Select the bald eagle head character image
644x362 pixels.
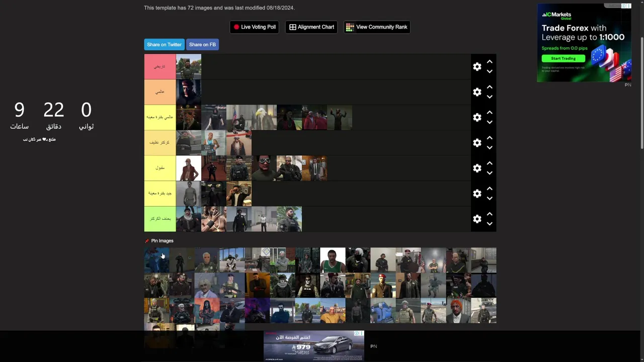coord(264,117)
